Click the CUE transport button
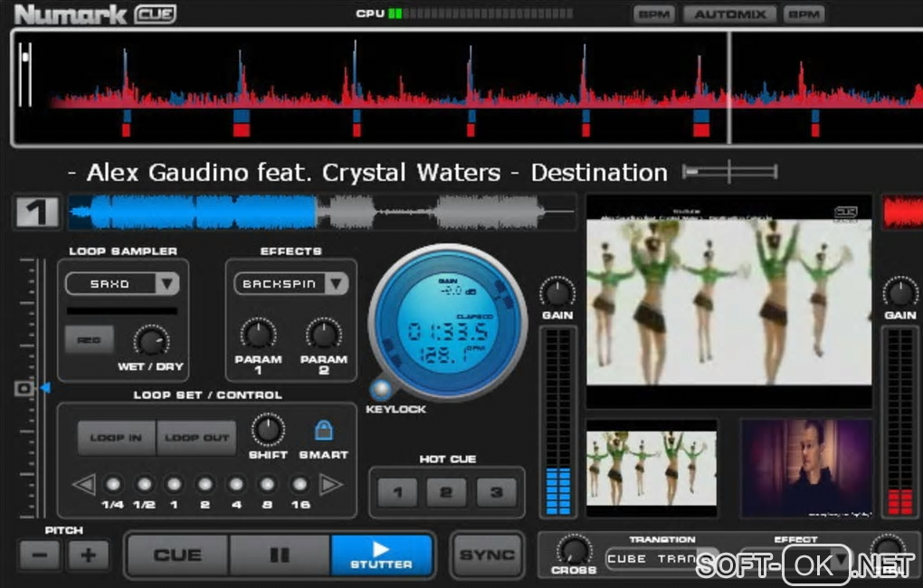 [177, 555]
